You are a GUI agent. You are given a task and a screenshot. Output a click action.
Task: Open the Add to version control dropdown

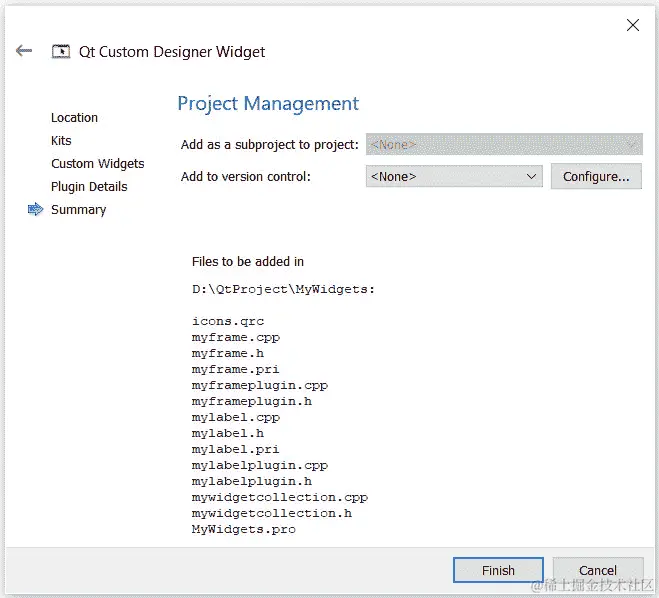point(454,177)
